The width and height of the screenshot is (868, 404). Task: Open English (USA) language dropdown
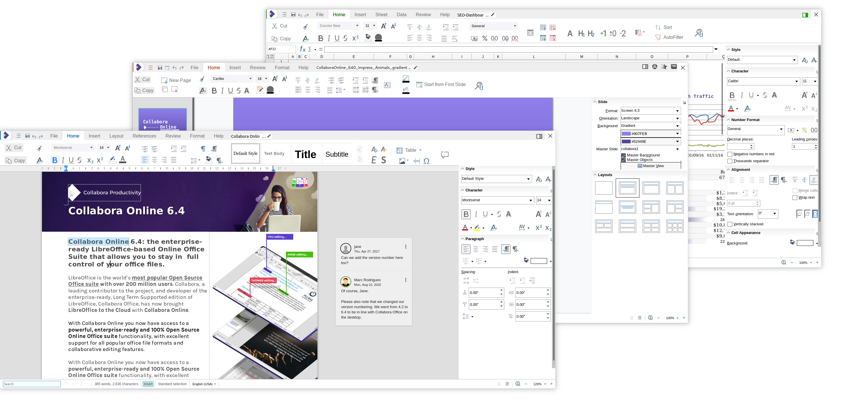click(x=204, y=384)
